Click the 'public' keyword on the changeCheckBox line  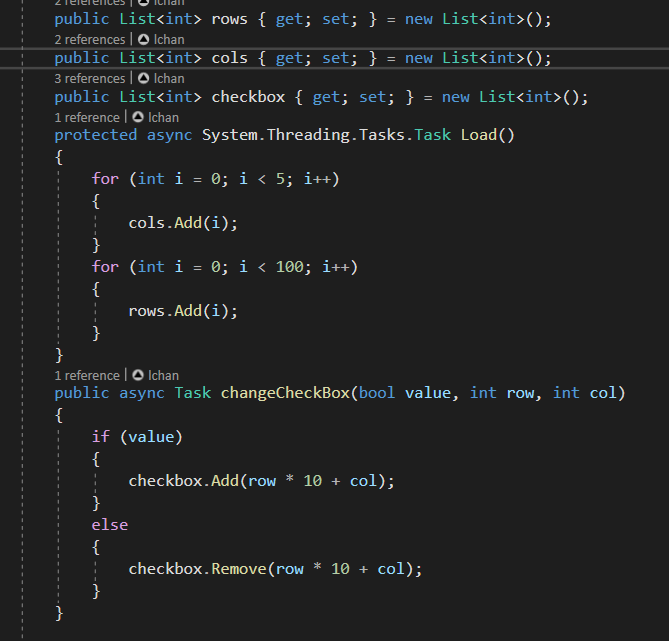point(82,393)
